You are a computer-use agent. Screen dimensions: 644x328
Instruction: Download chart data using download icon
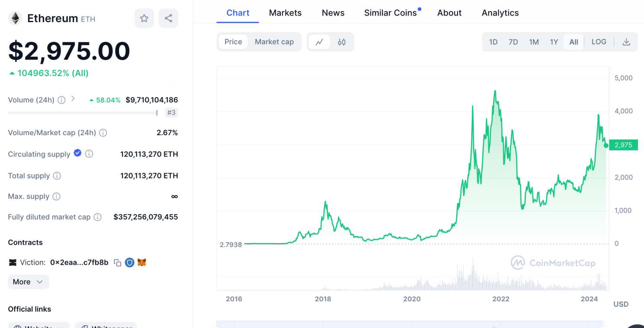[626, 42]
